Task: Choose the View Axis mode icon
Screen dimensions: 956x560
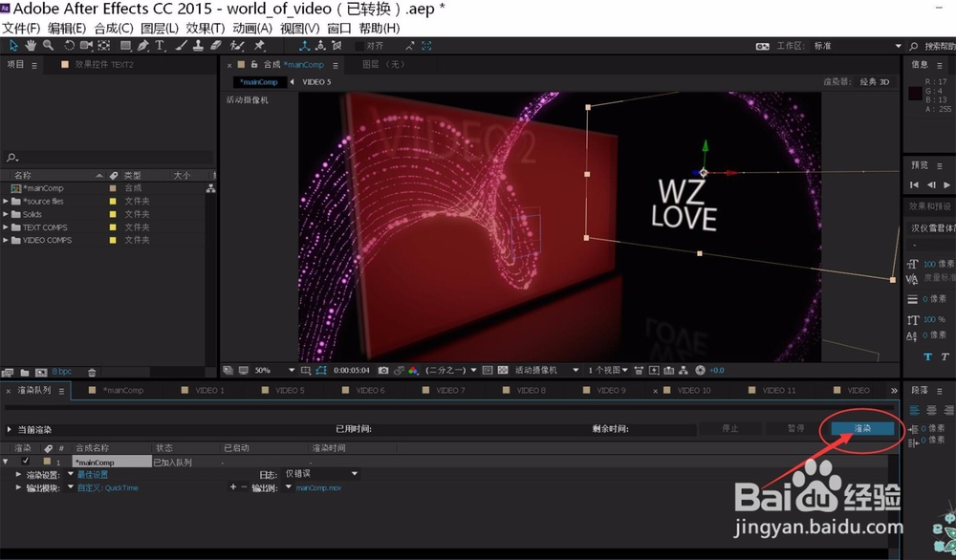Action: 337,46
